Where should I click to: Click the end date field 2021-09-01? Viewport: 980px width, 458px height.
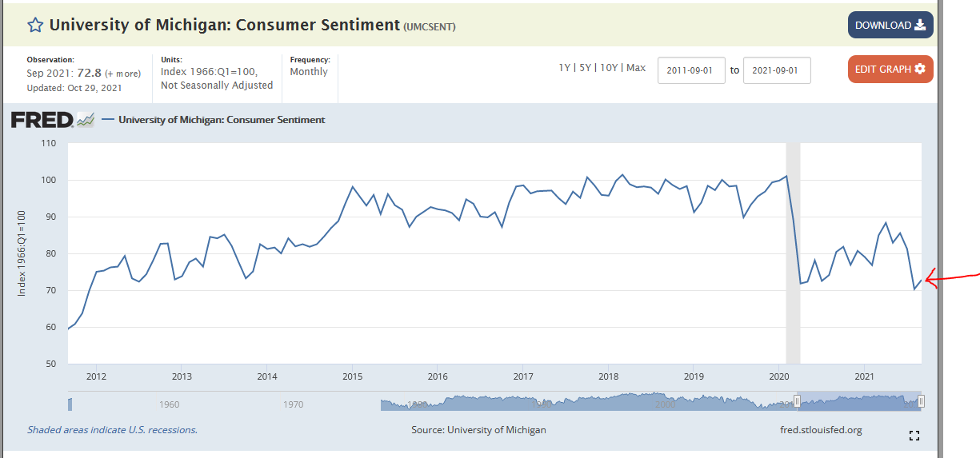point(776,70)
